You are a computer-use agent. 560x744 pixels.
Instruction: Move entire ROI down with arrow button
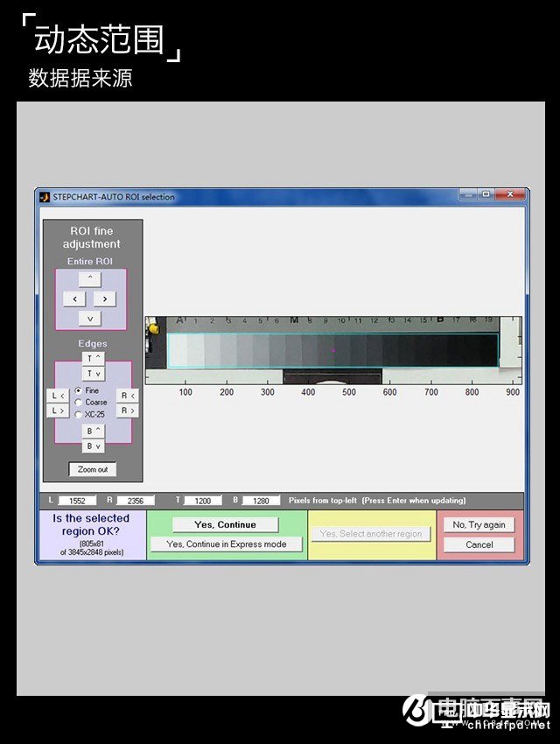coord(90,319)
